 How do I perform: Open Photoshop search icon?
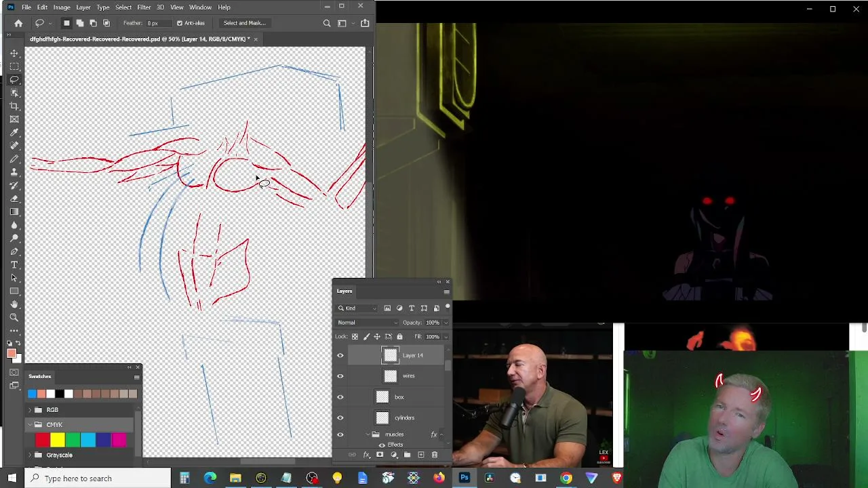[327, 23]
